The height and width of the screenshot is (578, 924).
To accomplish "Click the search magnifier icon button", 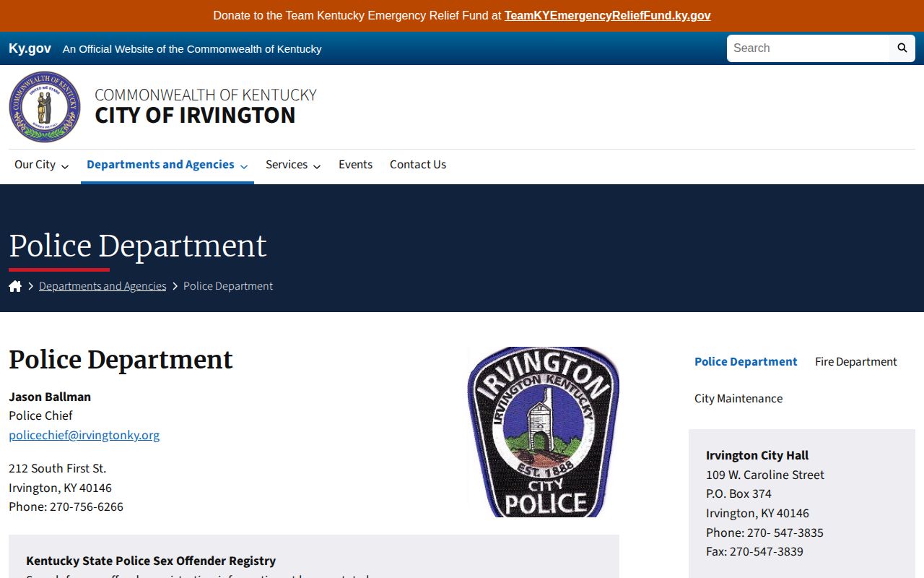I will point(902,48).
